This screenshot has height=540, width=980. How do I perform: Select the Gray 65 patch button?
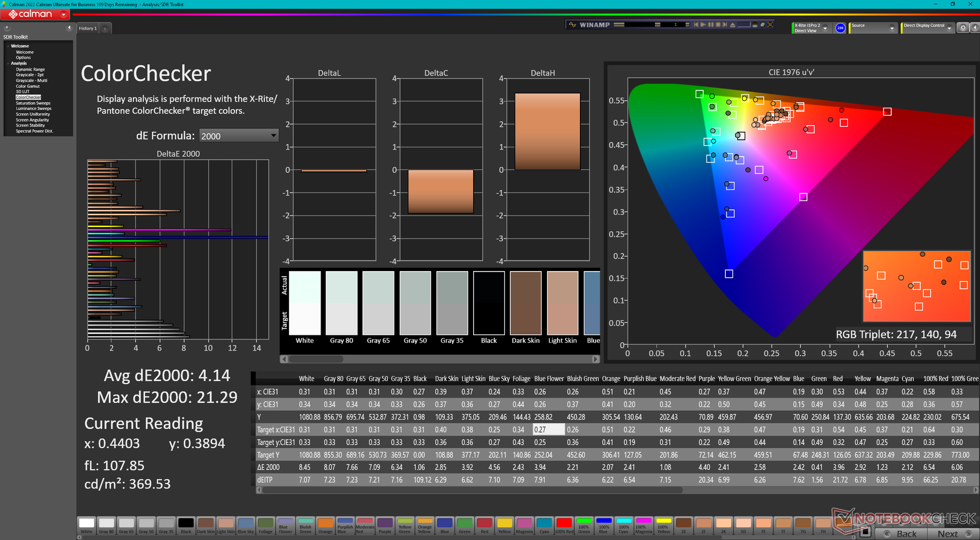(x=126, y=526)
